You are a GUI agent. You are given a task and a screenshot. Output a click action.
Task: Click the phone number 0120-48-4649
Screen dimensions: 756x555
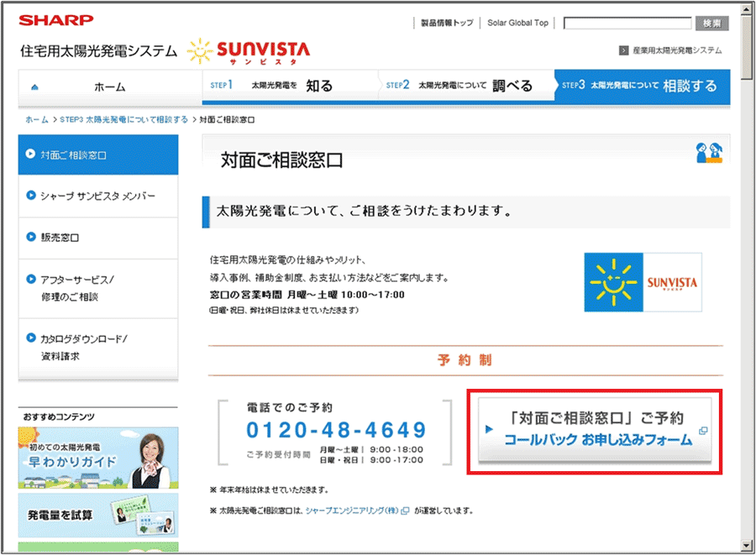coord(337,430)
